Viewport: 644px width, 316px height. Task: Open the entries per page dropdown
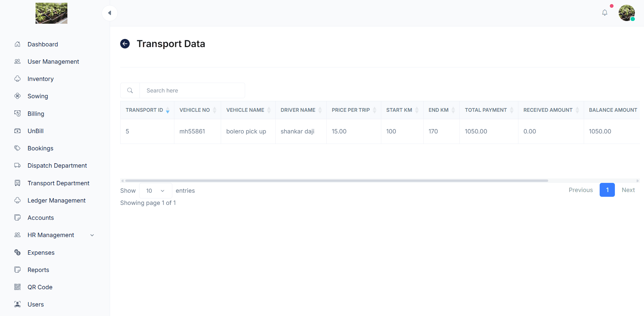pos(155,191)
